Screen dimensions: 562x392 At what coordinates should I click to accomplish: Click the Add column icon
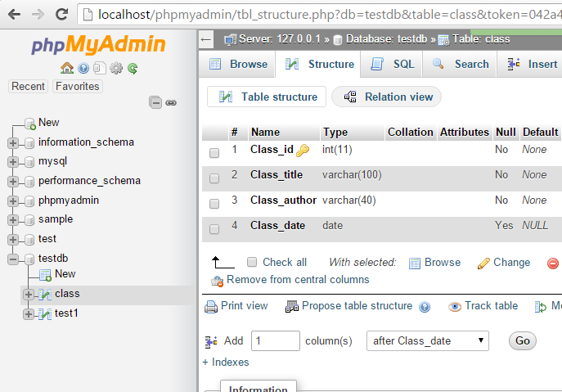click(x=212, y=342)
